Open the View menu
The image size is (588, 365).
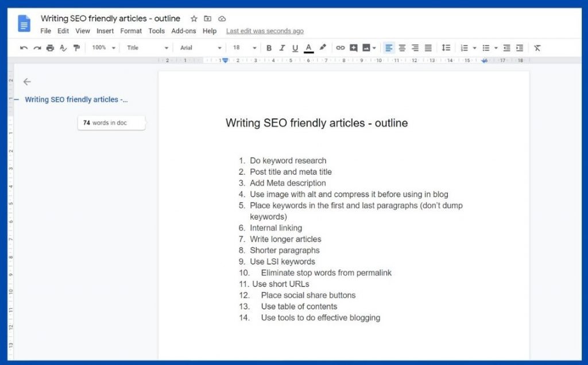pos(83,31)
